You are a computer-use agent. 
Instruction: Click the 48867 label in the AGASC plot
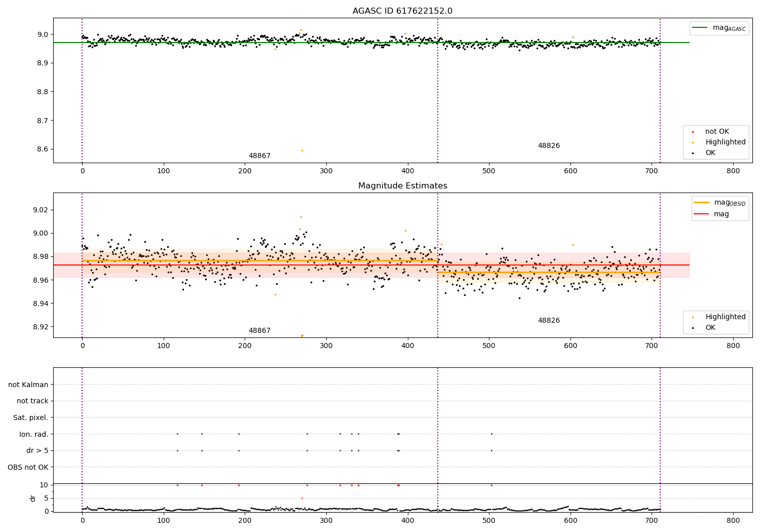[259, 156]
